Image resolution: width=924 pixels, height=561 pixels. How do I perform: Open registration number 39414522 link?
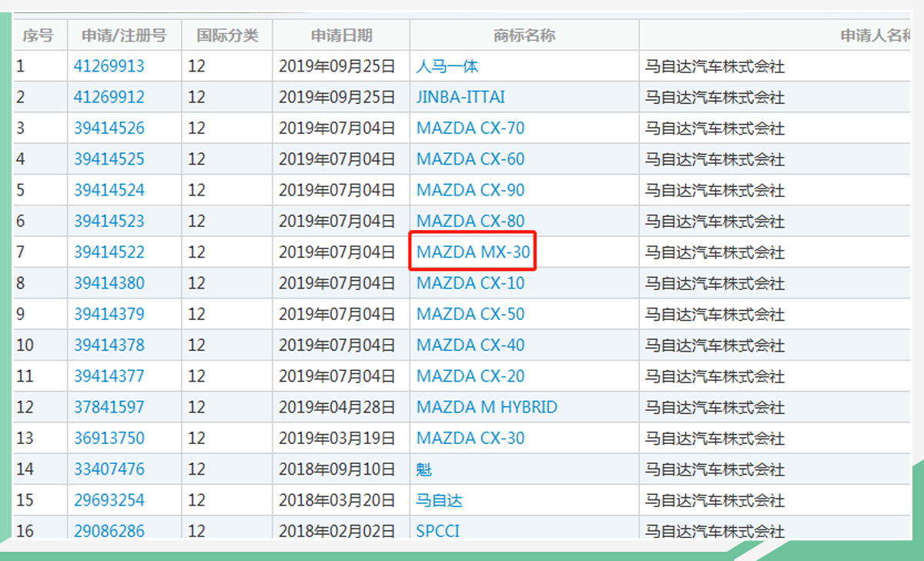109,252
